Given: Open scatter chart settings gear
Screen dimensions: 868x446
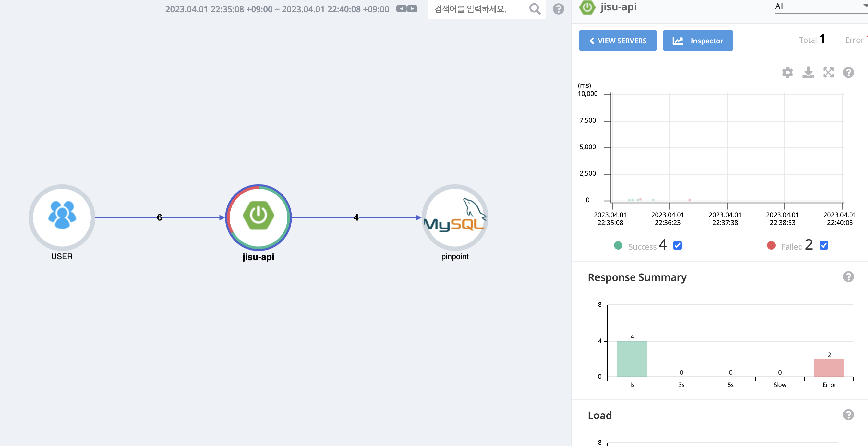Looking at the screenshot, I should 788,72.
